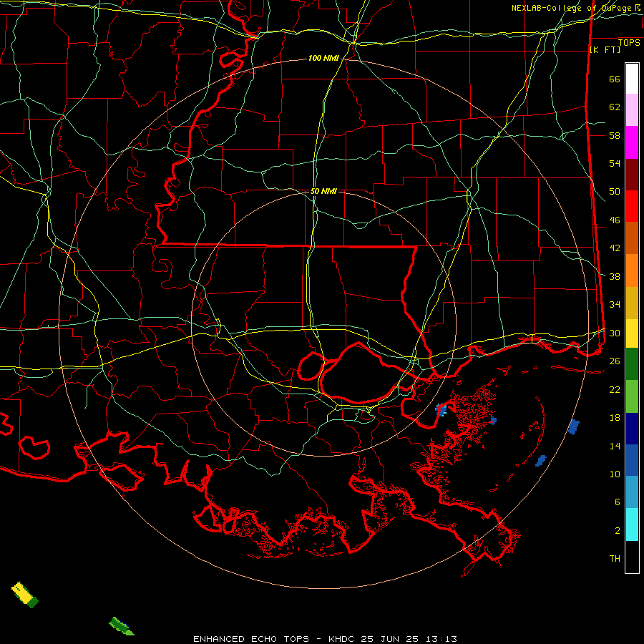Select the navy blue legend swatch
This screenshot has height=644, width=644.
tap(632, 429)
